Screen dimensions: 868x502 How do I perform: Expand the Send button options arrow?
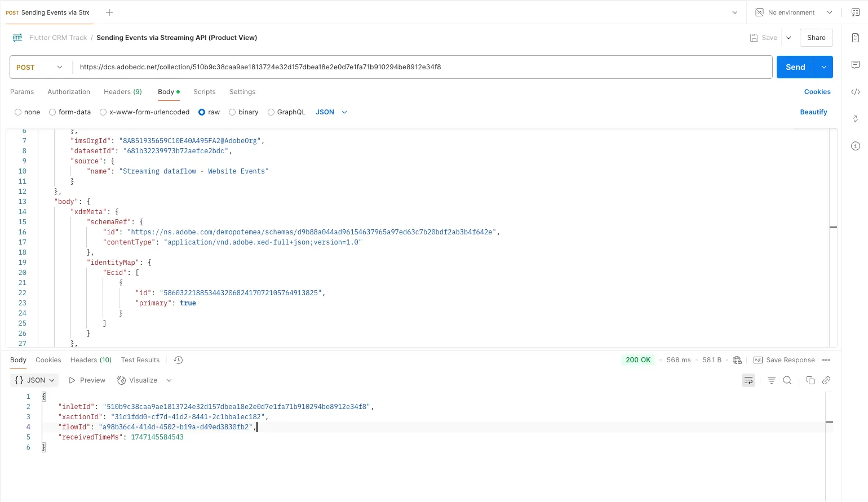pos(824,67)
